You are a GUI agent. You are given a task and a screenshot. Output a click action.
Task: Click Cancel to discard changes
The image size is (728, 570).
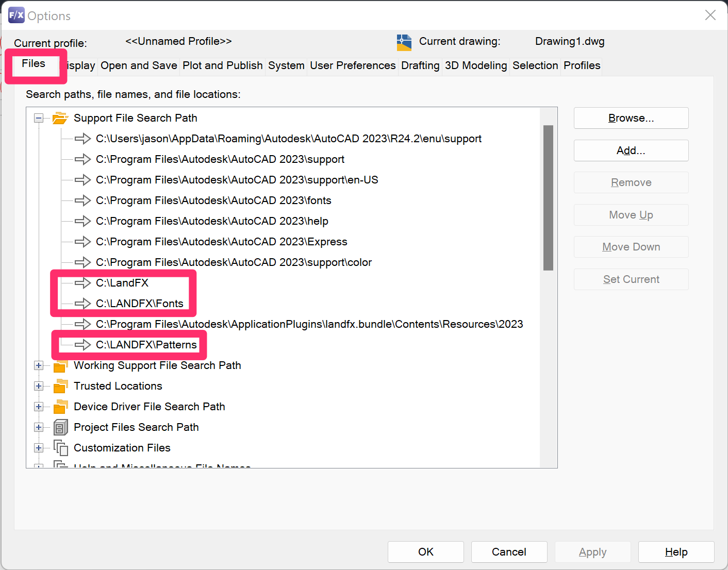coord(509,552)
